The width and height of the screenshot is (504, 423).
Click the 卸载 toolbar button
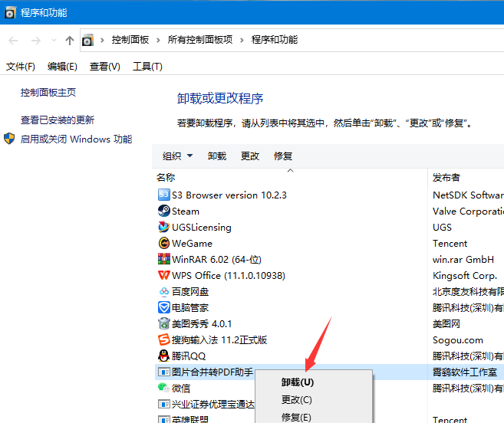[x=217, y=156]
